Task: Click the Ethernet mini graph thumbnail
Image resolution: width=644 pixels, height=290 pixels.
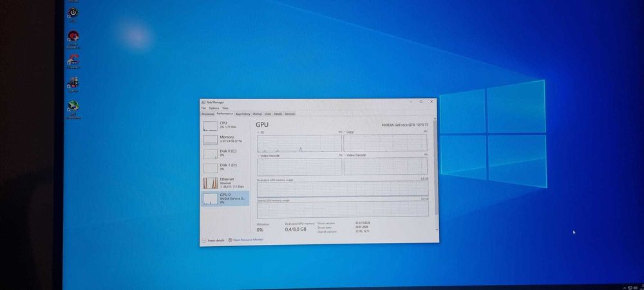Action: [x=210, y=183]
